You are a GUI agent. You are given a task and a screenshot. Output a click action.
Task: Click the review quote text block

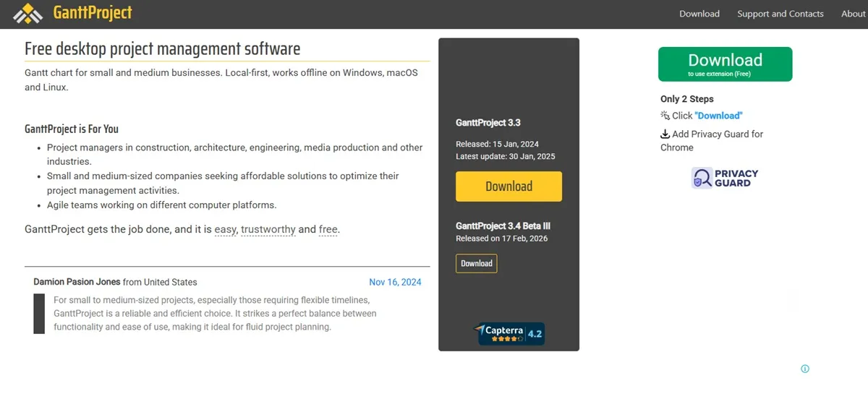tap(215, 313)
